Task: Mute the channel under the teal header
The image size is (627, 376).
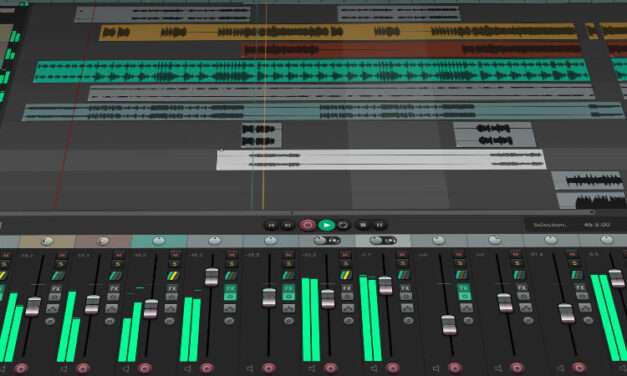Action: (x=175, y=254)
